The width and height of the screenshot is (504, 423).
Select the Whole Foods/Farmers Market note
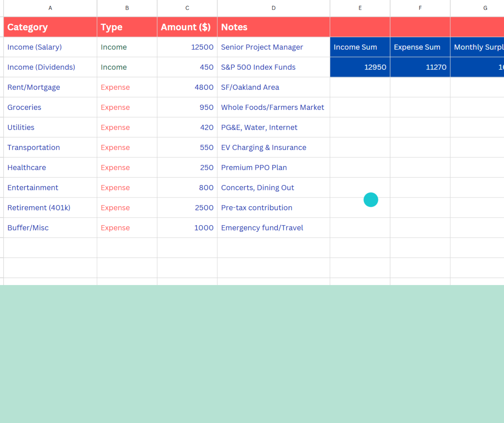tap(273, 107)
